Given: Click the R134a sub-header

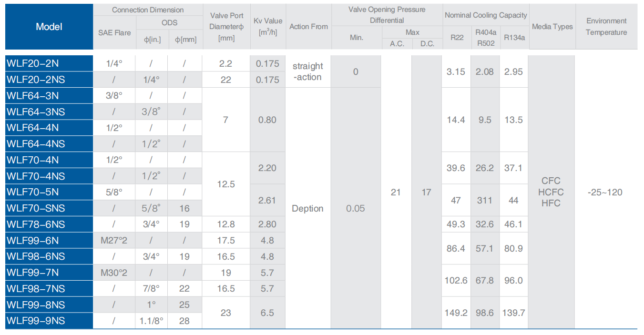Looking at the screenshot, I should tap(514, 38).
